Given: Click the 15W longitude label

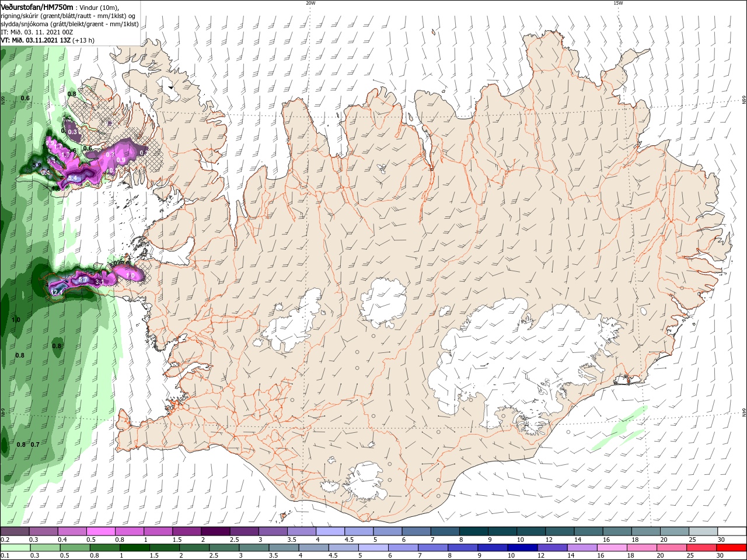Looking at the screenshot, I should pos(618,3).
